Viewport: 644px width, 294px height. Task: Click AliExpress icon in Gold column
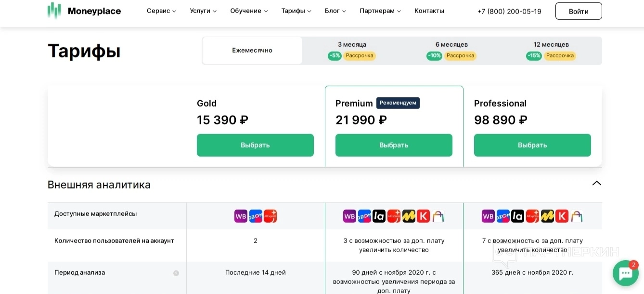pyautogui.click(x=270, y=216)
